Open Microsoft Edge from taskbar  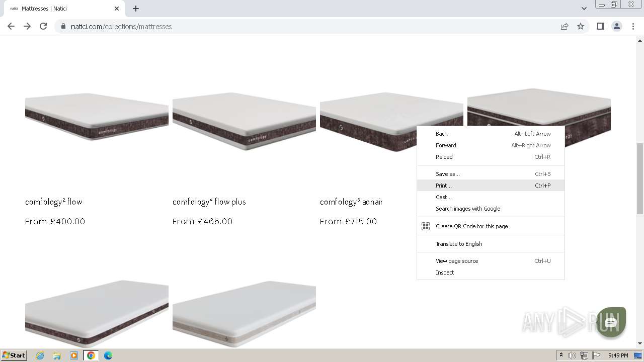point(108,355)
